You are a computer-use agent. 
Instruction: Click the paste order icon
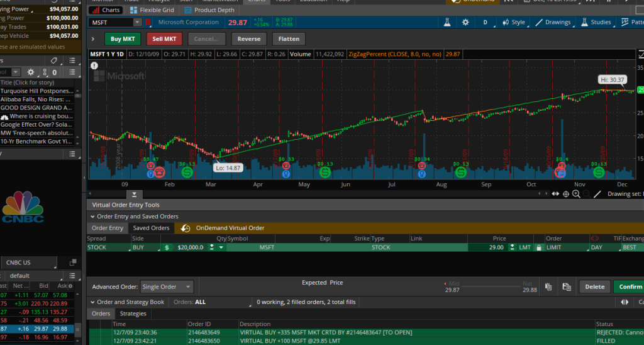tap(567, 286)
